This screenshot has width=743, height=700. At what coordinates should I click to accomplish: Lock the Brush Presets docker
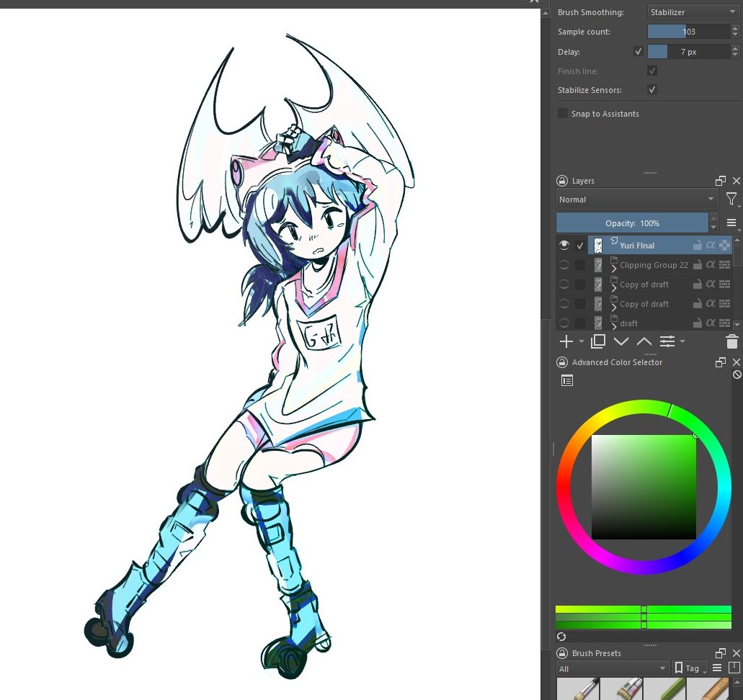click(561, 653)
